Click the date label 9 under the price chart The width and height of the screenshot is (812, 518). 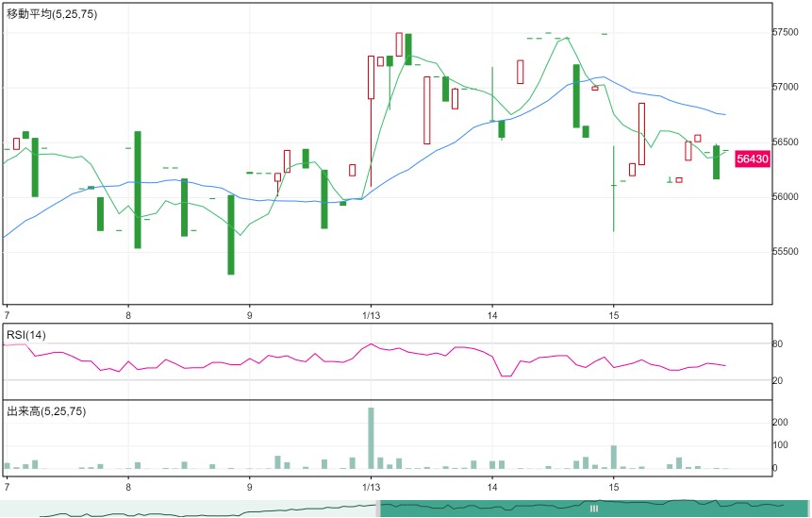click(x=250, y=315)
